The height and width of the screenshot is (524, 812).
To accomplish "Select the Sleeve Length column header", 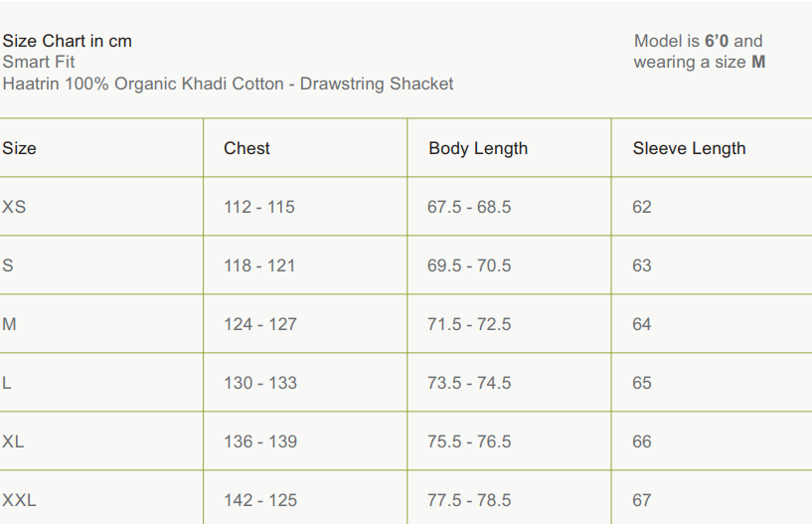I will pos(689,148).
